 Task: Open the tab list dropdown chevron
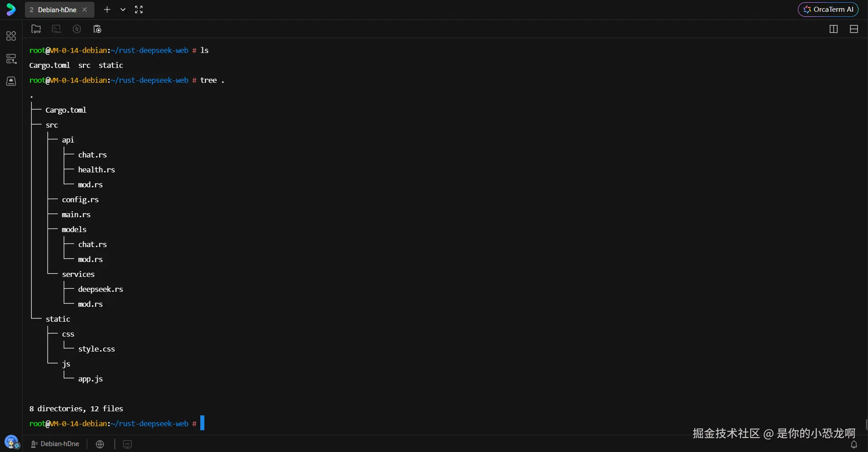pos(123,10)
